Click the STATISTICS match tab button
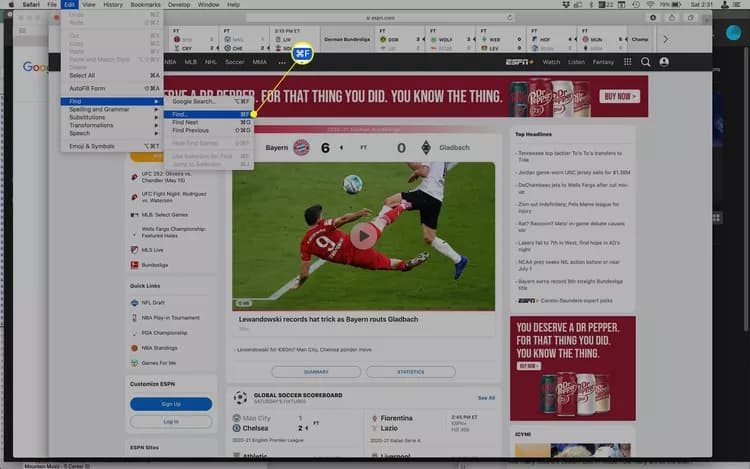The image size is (750, 469). pyautogui.click(x=410, y=371)
